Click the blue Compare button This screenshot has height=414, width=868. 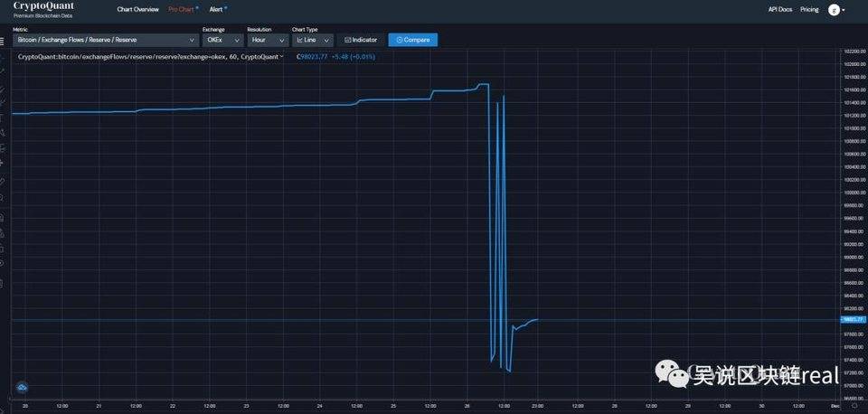click(x=413, y=40)
